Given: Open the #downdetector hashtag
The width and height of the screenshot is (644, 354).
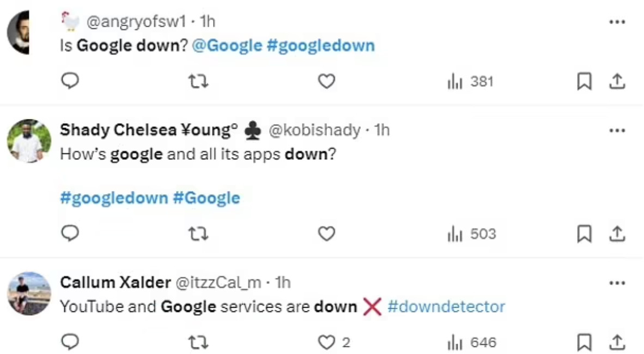Looking at the screenshot, I should pyautogui.click(x=446, y=307).
